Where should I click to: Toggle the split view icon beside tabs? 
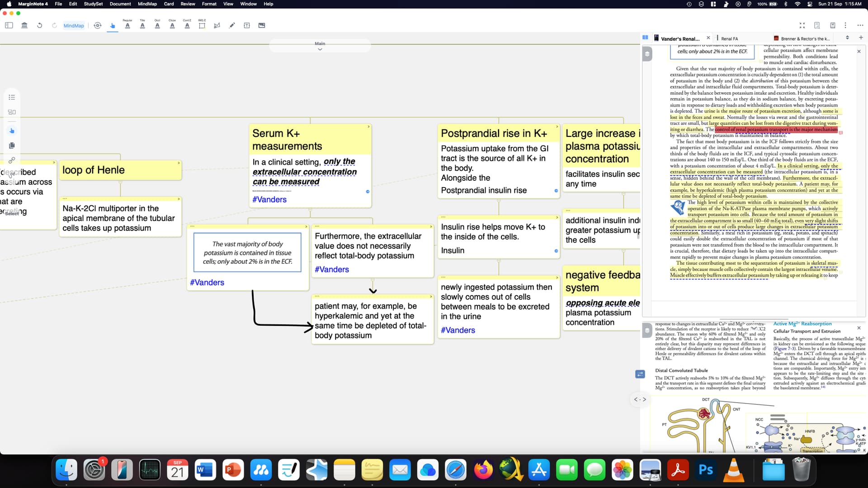point(645,38)
